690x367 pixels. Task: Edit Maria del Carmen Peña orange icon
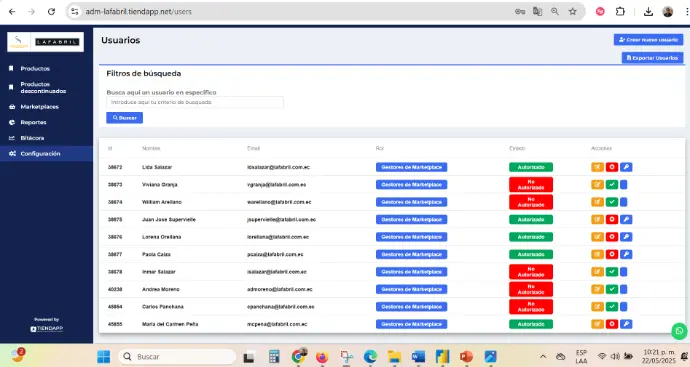tap(597, 324)
